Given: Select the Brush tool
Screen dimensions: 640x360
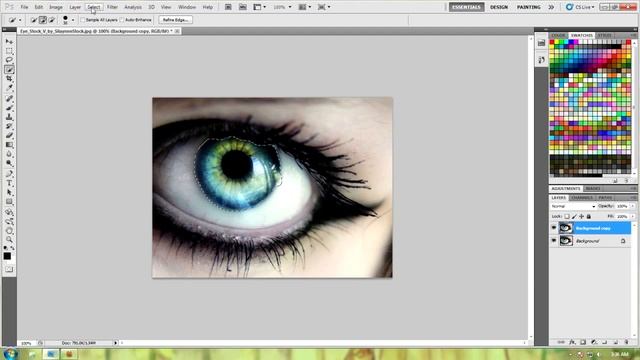Looking at the screenshot, I should coord(9,108).
